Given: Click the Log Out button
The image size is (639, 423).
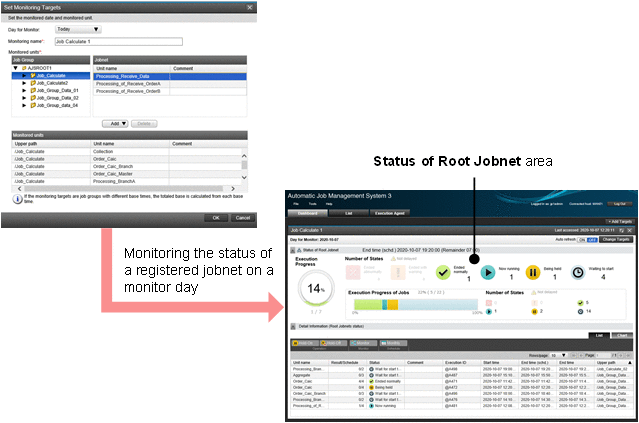Looking at the screenshot, I should [620, 204].
